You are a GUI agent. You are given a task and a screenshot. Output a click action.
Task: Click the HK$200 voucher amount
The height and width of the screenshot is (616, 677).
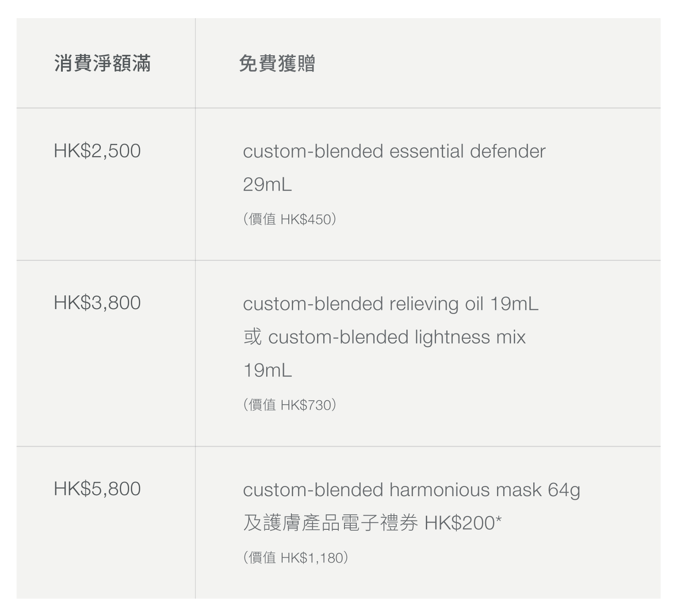pos(459,523)
